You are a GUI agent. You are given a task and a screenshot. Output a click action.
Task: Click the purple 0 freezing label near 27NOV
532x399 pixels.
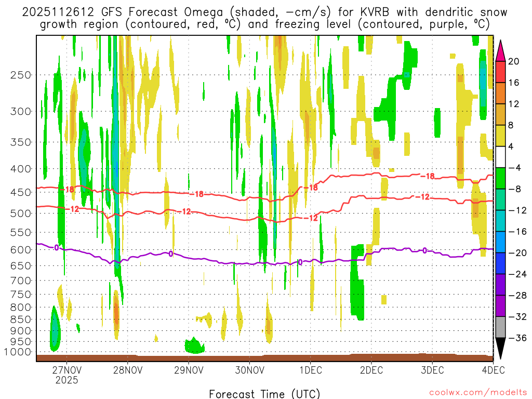pyautogui.click(x=56, y=248)
